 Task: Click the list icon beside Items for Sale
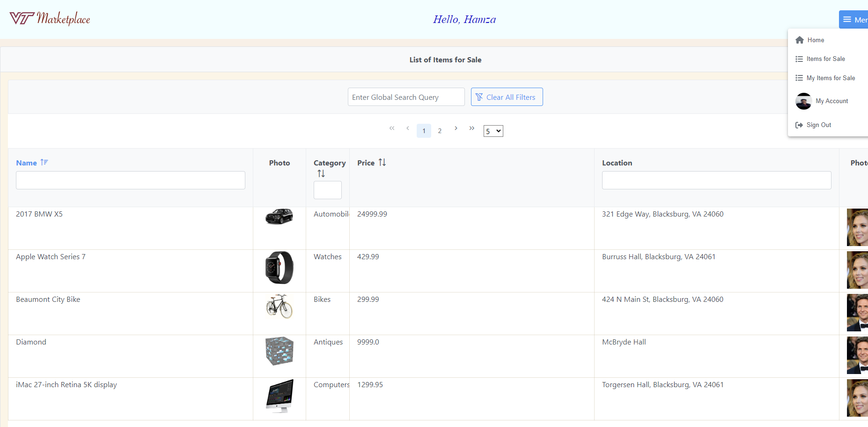799,59
